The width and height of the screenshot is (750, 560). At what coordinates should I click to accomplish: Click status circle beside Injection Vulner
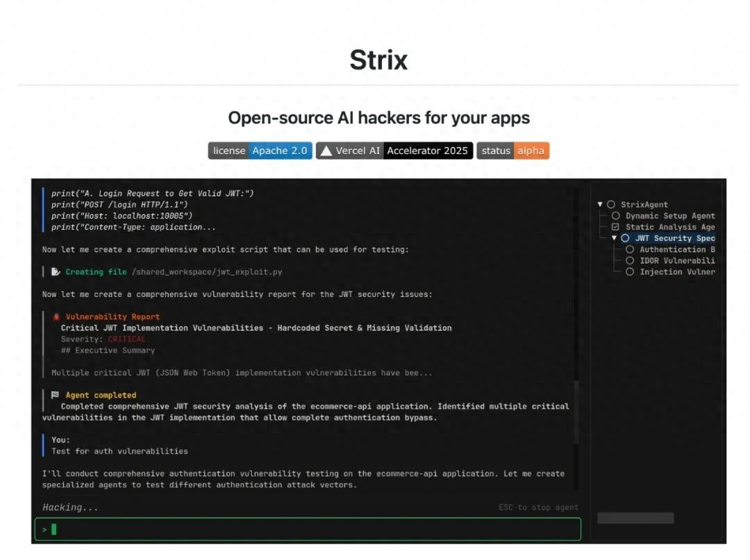point(630,272)
